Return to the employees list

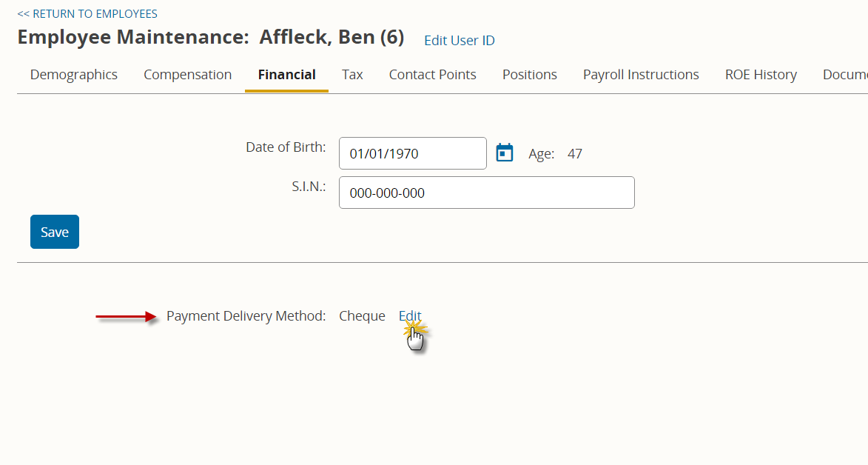(x=87, y=14)
